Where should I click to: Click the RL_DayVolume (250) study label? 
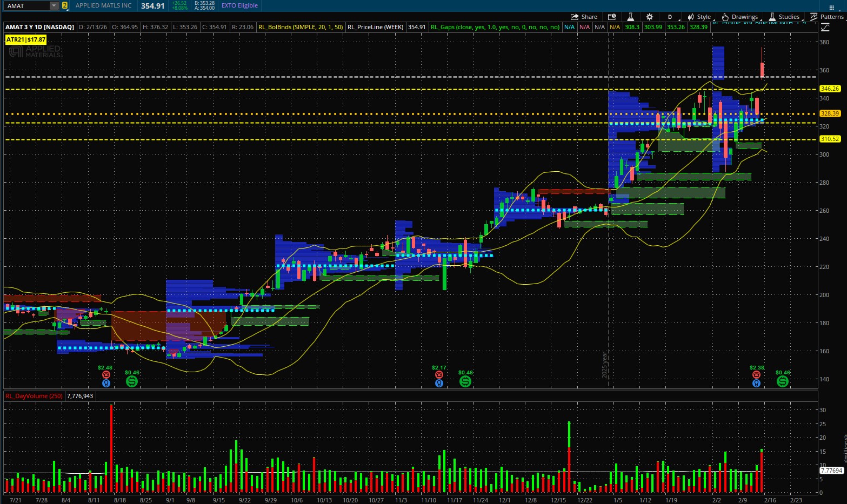point(34,396)
